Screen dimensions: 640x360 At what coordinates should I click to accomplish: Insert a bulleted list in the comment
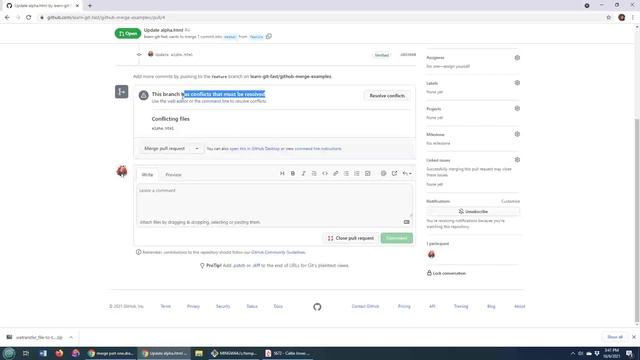point(346,173)
